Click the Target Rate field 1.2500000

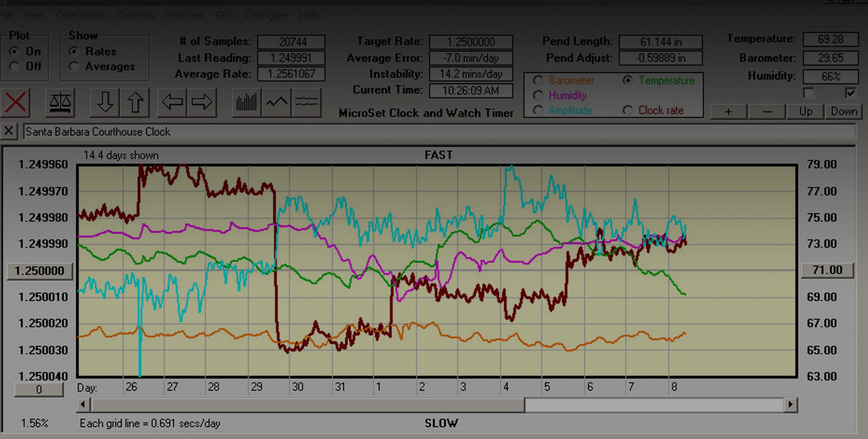coord(471,42)
